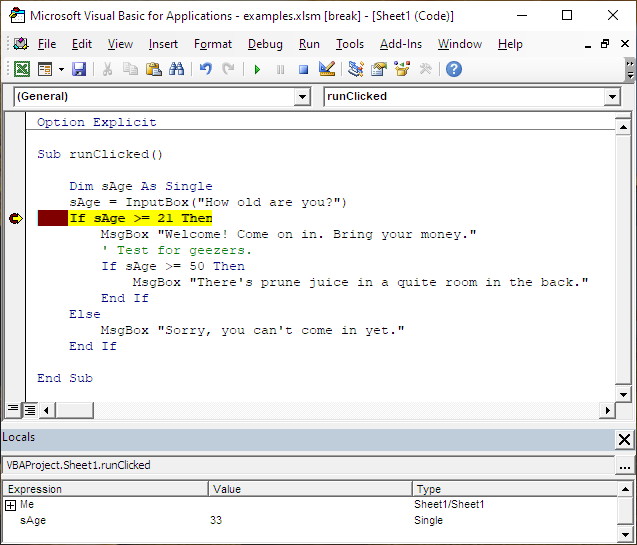
Task: Save the workbook with the floppy icon
Action: click(79, 69)
